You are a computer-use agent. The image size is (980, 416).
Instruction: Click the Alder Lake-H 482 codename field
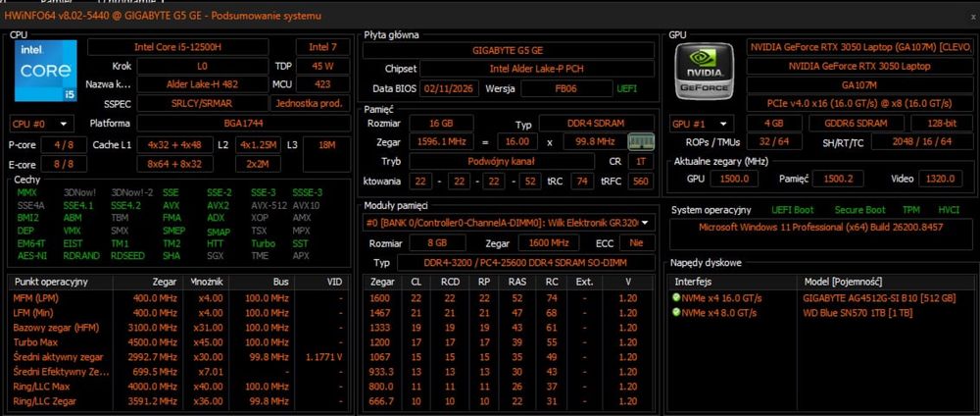coord(203,83)
